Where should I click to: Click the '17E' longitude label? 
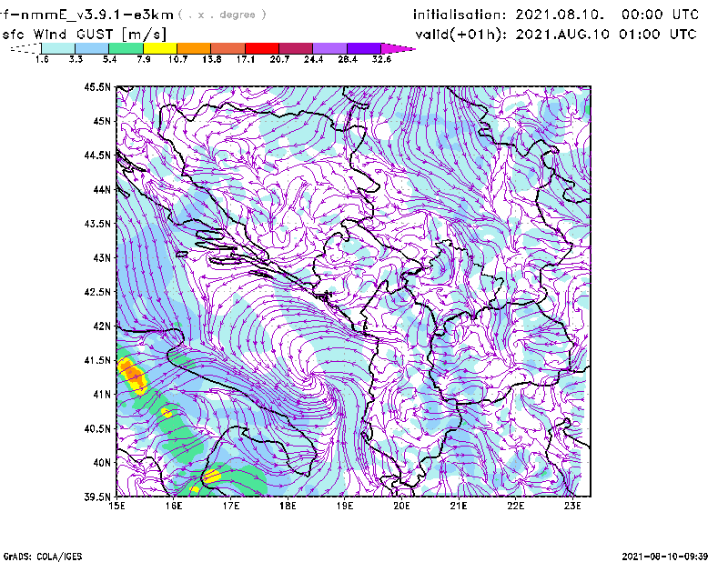tap(231, 506)
